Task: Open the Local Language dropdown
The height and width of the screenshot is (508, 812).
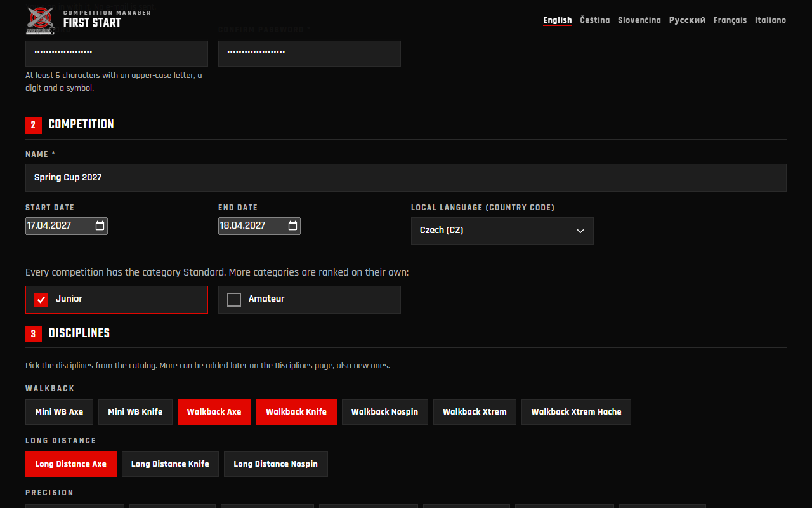Action: tap(502, 231)
